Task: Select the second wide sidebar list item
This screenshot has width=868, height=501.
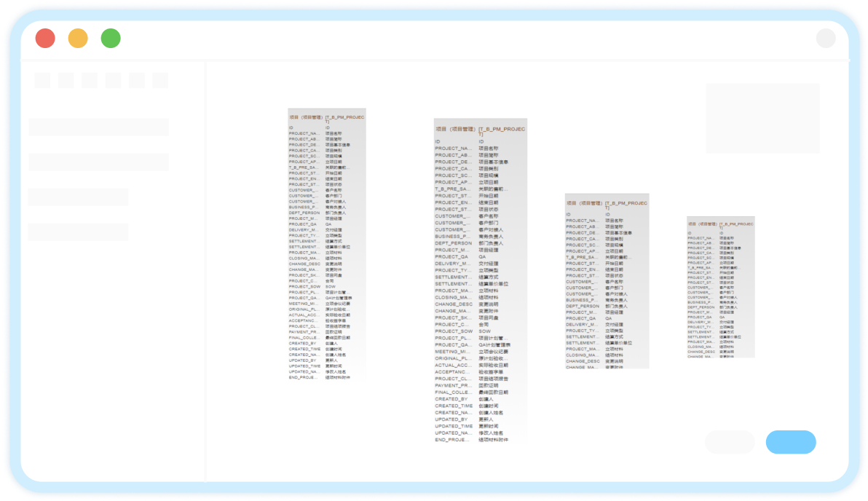Action: 99,162
